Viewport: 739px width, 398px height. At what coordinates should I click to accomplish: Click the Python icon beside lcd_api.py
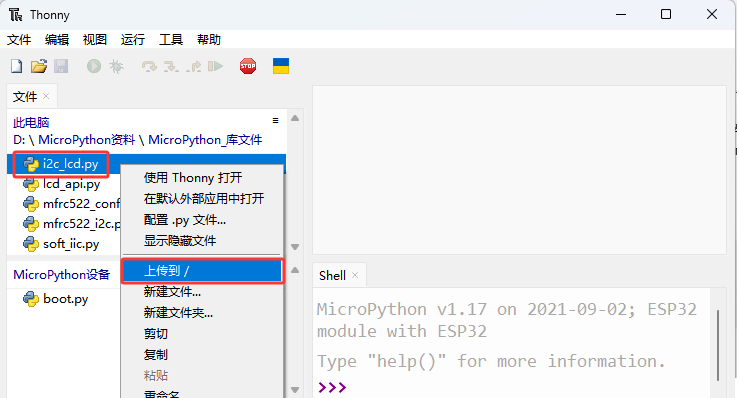tap(31, 184)
